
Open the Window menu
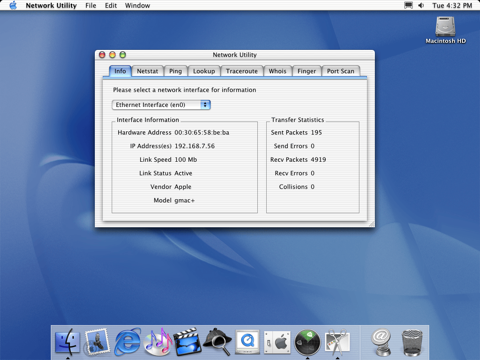[137, 5]
